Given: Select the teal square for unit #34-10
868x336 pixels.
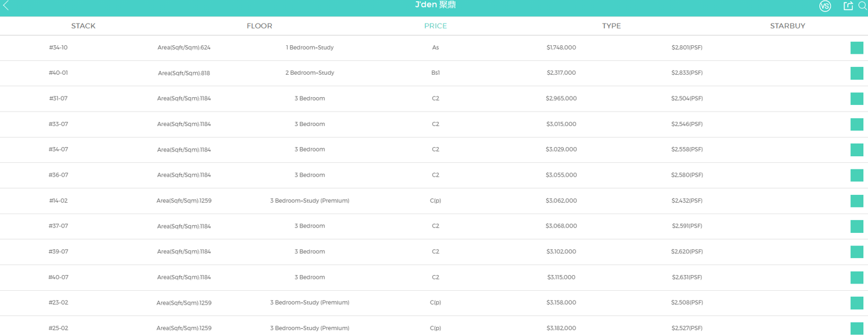Looking at the screenshot, I should (857, 48).
